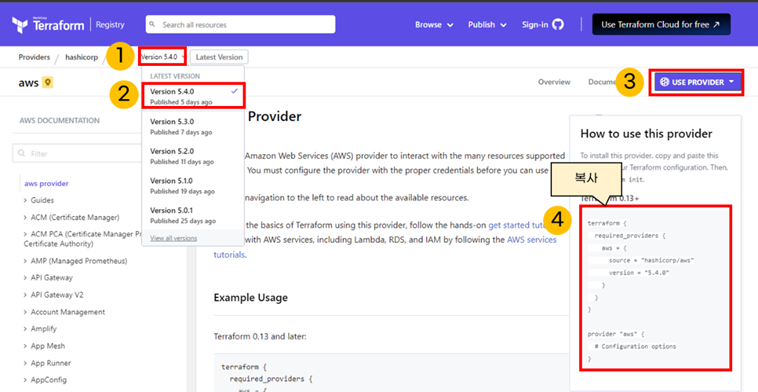Open the get started tutorial link
Screen dimensions: 758x392
pyautogui.click(x=517, y=225)
